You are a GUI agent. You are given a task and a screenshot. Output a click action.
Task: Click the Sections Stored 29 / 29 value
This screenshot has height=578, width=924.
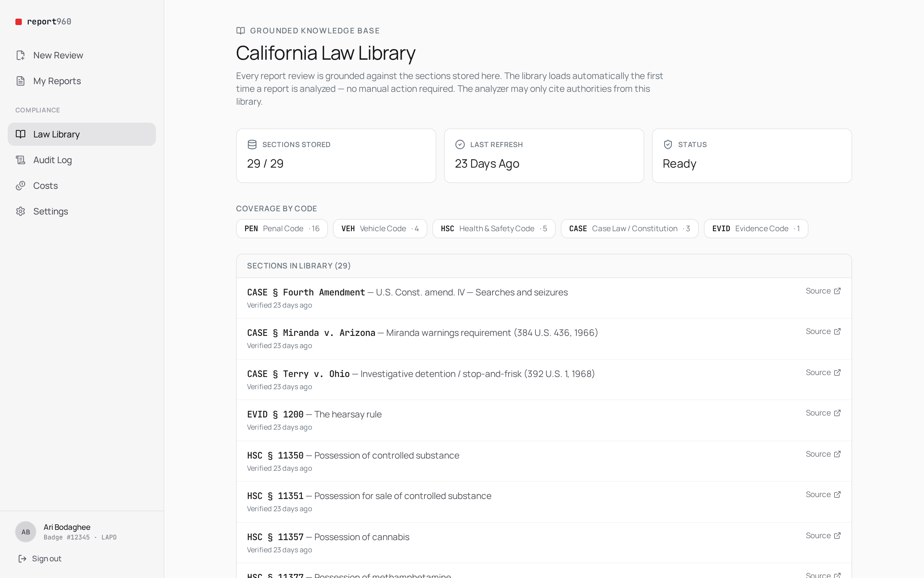coord(265,164)
